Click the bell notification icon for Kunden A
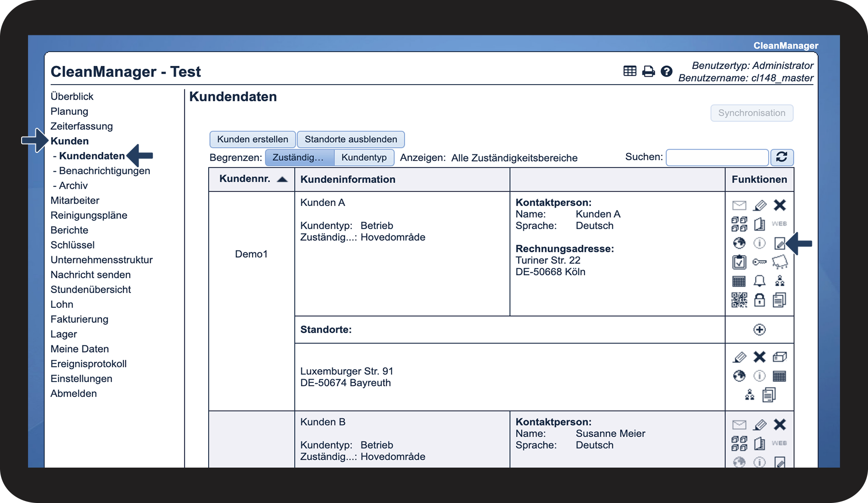The height and width of the screenshot is (503, 868). 759,281
